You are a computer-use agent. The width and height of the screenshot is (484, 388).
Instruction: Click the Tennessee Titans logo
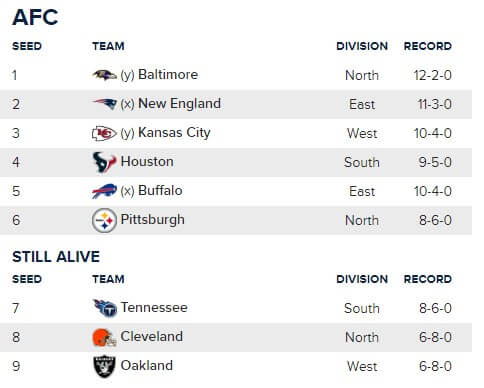coord(105,308)
